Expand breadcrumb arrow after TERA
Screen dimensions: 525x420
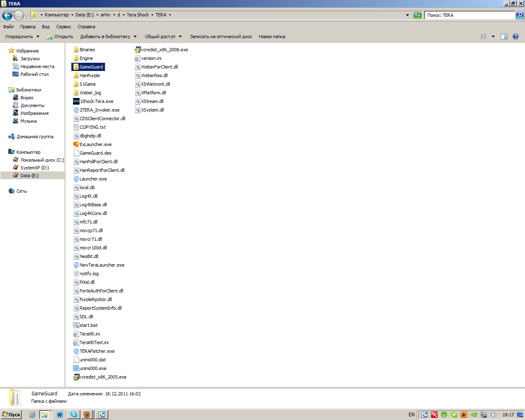pos(170,15)
